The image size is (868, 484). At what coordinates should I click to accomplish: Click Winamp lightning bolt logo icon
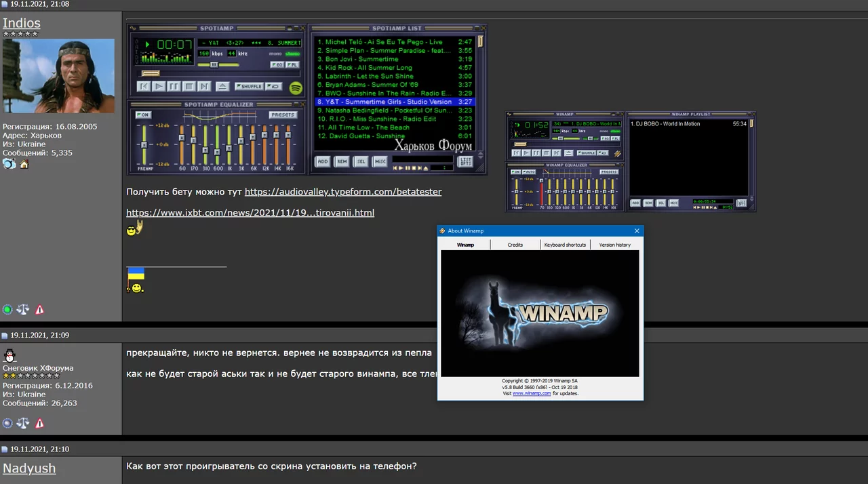(618, 153)
